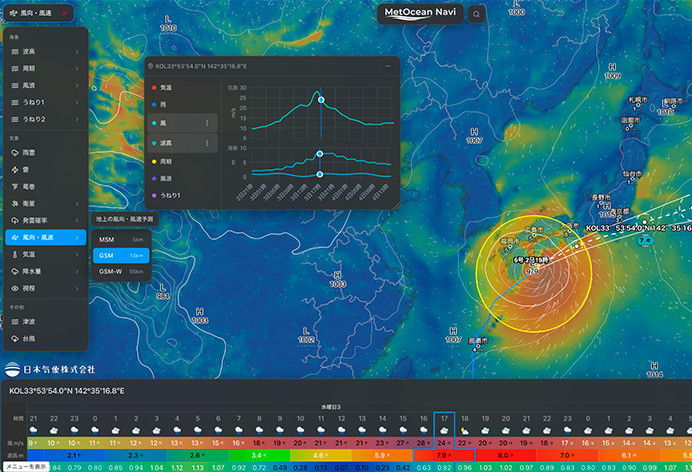Click the 日本気象株式会社 logo
This screenshot has height=472, width=692.
[x=50, y=369]
